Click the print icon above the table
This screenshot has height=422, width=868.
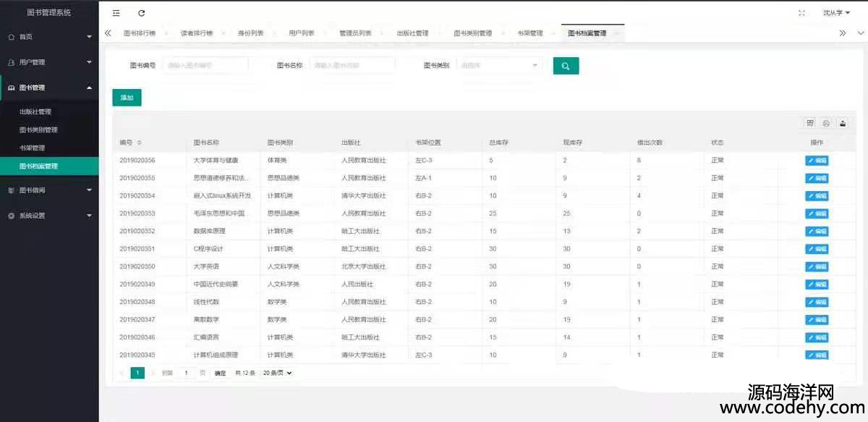[x=826, y=123]
